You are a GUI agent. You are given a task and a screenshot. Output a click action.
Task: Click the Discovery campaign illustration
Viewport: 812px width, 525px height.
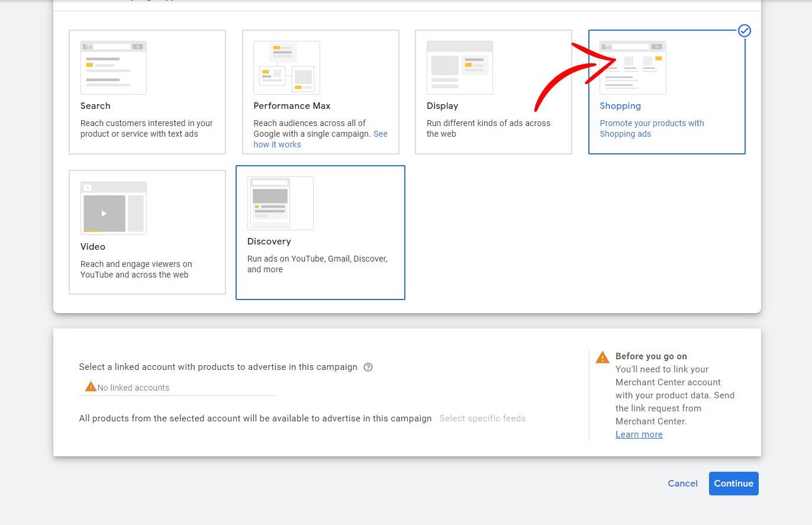(x=280, y=203)
